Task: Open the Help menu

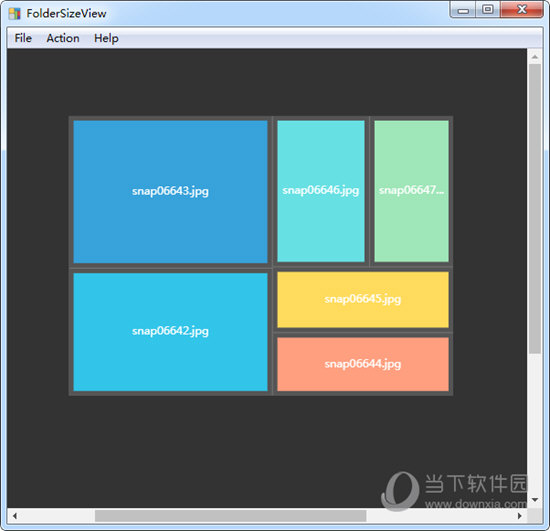Action: click(106, 38)
